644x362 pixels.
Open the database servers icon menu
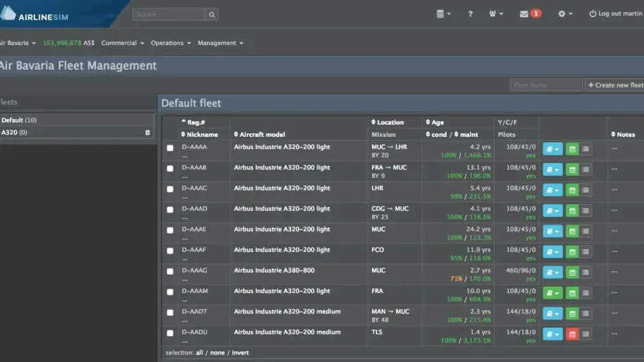click(443, 14)
